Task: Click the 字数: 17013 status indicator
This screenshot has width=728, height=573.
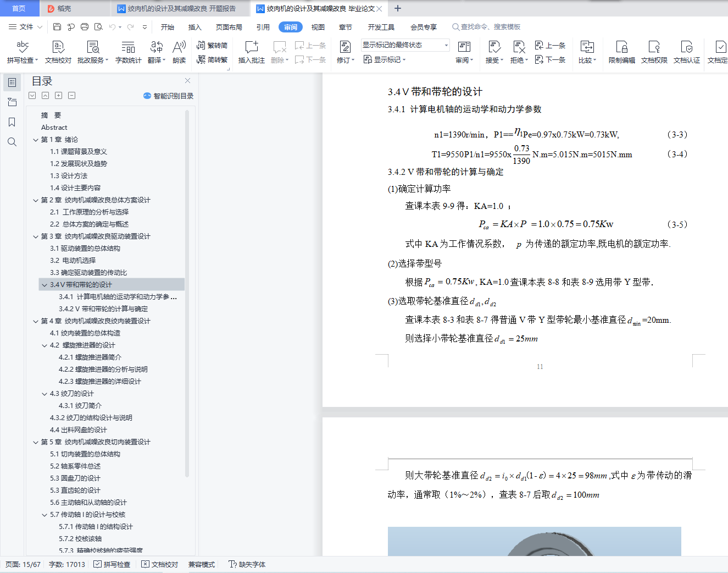Action: 67,564
